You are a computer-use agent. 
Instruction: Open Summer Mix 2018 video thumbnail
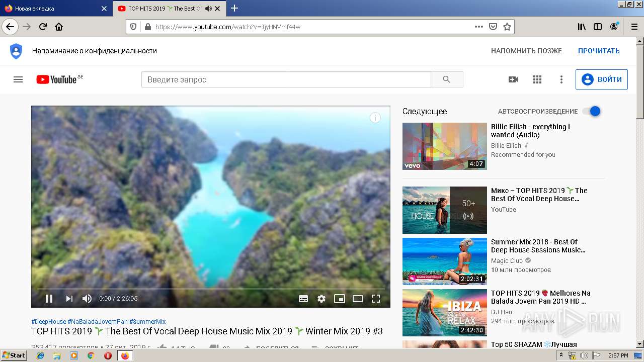[445, 261]
